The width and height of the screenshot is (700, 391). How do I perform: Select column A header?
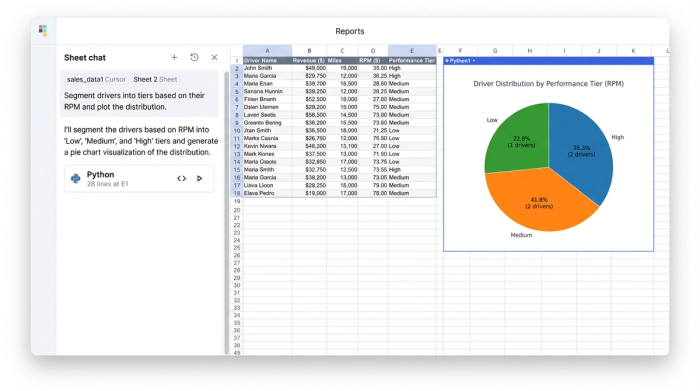click(x=267, y=50)
